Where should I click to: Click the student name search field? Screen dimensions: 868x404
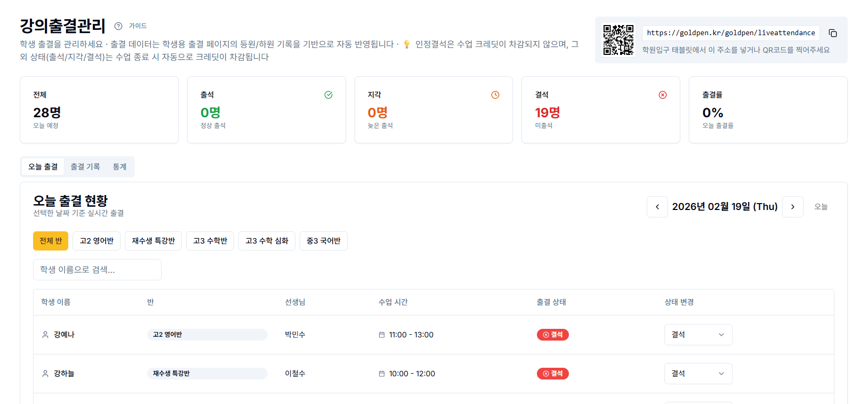pos(97,270)
